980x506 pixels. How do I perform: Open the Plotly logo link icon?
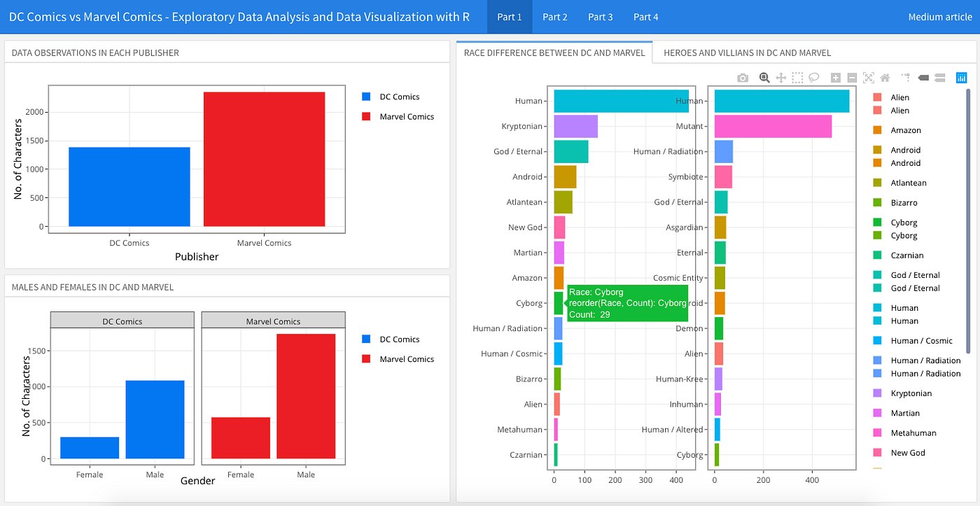click(x=961, y=78)
